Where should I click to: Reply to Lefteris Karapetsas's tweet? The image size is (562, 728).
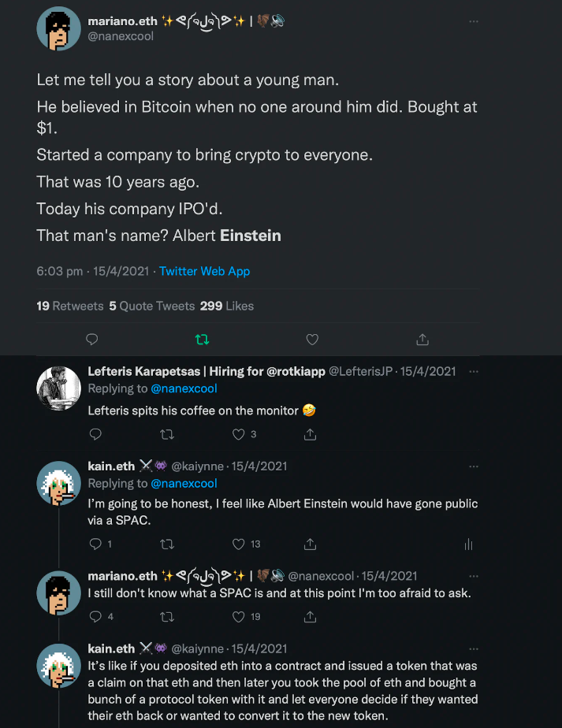[95, 434]
